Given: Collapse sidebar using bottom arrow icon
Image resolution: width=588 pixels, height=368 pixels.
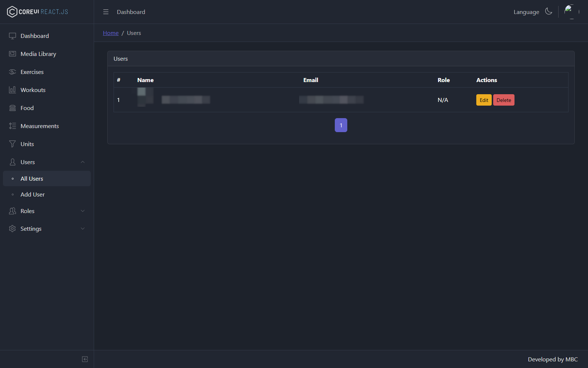Looking at the screenshot, I should [85, 359].
